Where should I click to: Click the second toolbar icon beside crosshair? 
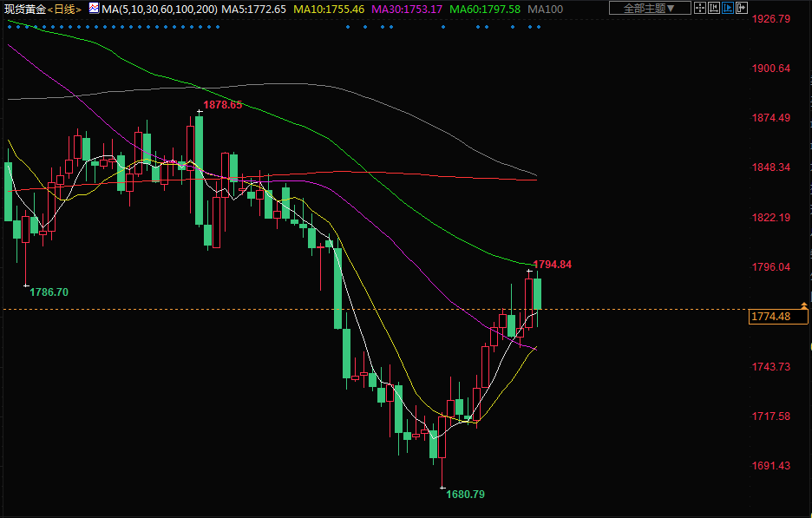[x=714, y=9]
